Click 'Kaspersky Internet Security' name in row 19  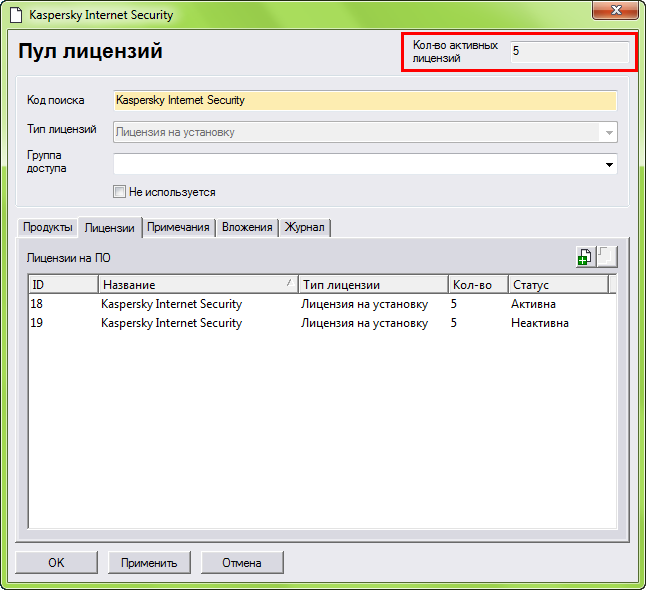(x=171, y=323)
